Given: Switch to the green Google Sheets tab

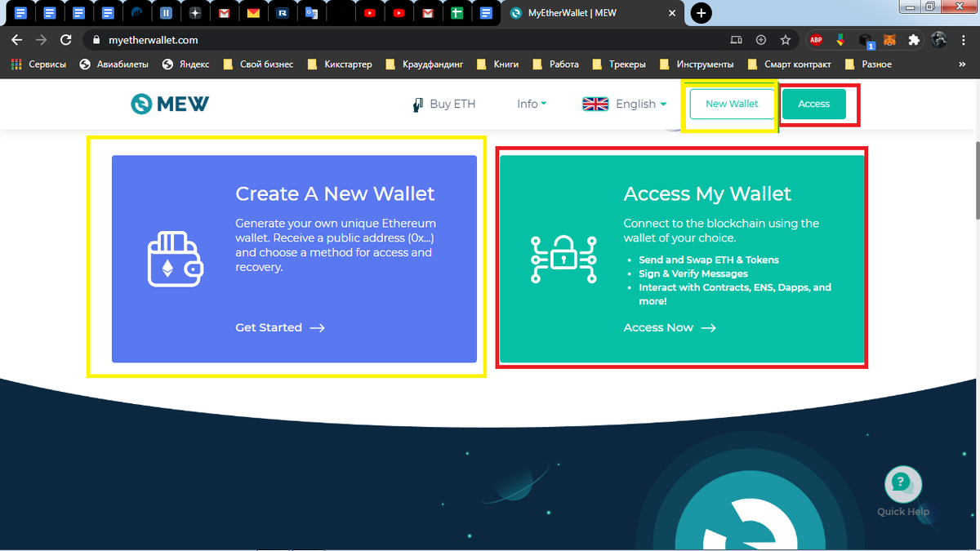Looking at the screenshot, I should point(458,13).
